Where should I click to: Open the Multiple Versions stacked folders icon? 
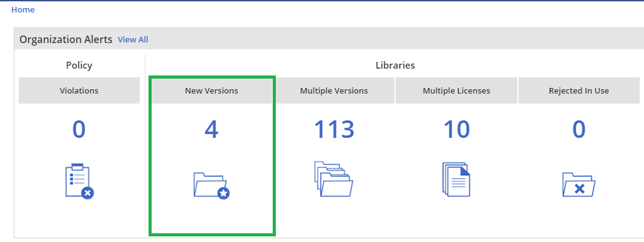[x=333, y=179]
